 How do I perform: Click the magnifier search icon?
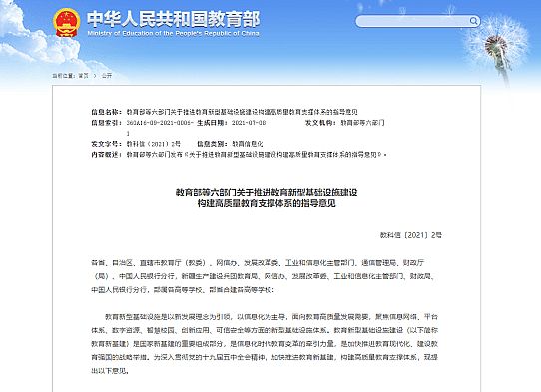474,21
